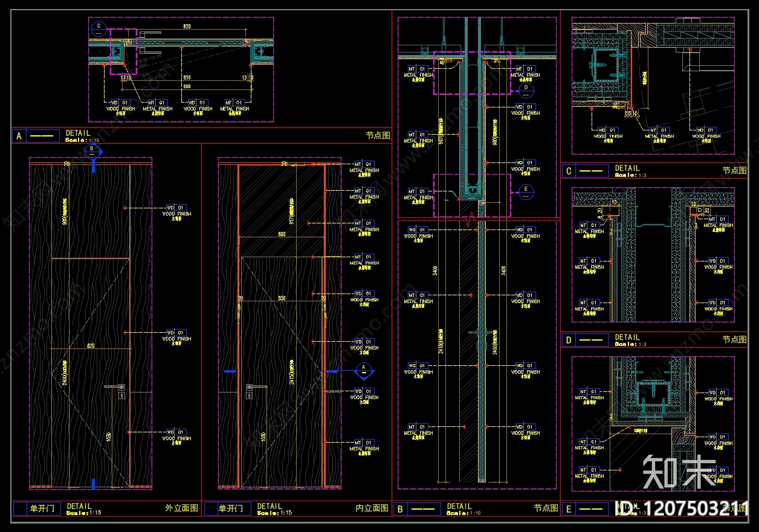Select the letter B in DETAIL title block
This screenshot has height=532, width=759.
(400, 510)
